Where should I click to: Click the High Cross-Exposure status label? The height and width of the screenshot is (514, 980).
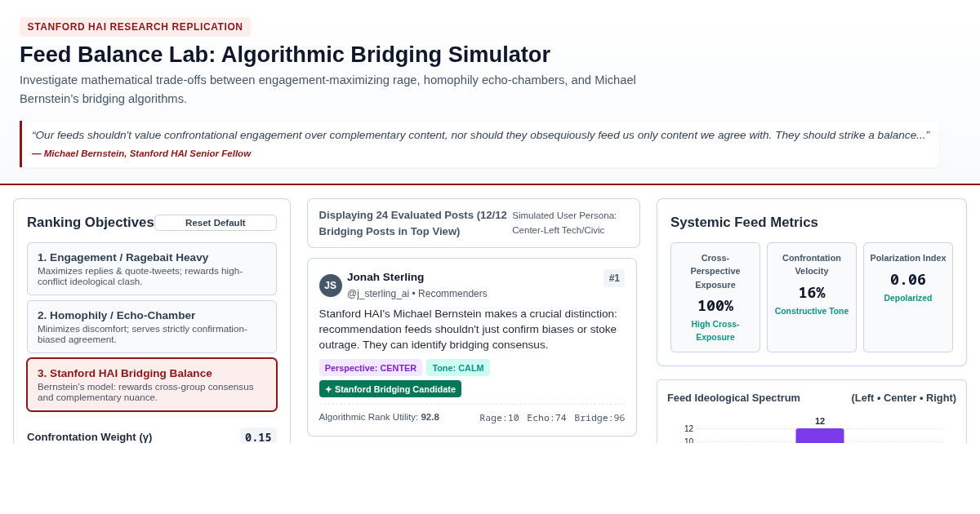[x=715, y=330]
